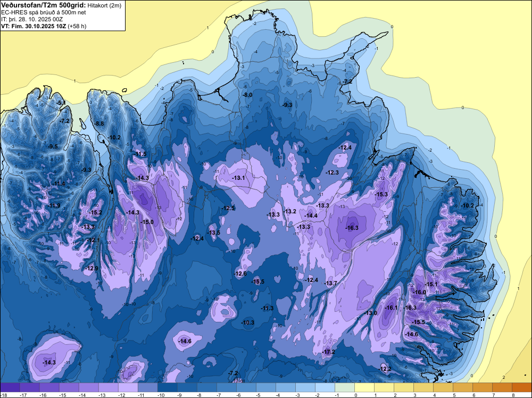This screenshot has height=398, width=532.
Task: Click the -13.7 temperature label
Action: pyautogui.click(x=331, y=283)
